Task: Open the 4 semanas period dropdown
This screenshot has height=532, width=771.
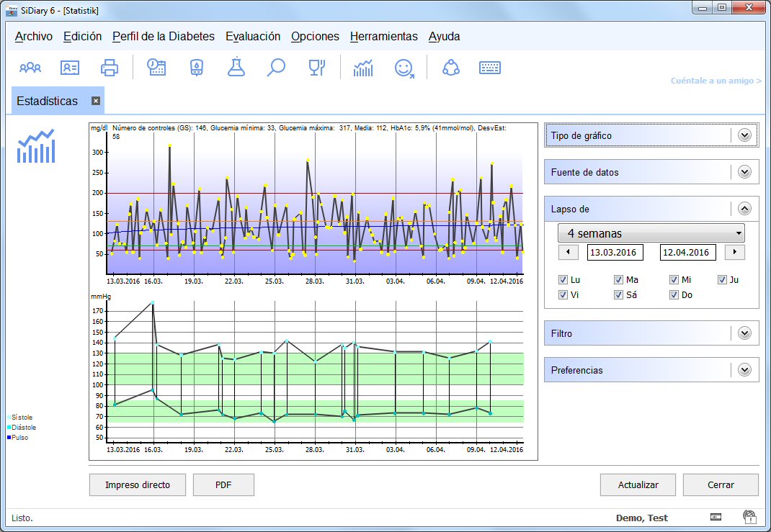Action: [651, 233]
